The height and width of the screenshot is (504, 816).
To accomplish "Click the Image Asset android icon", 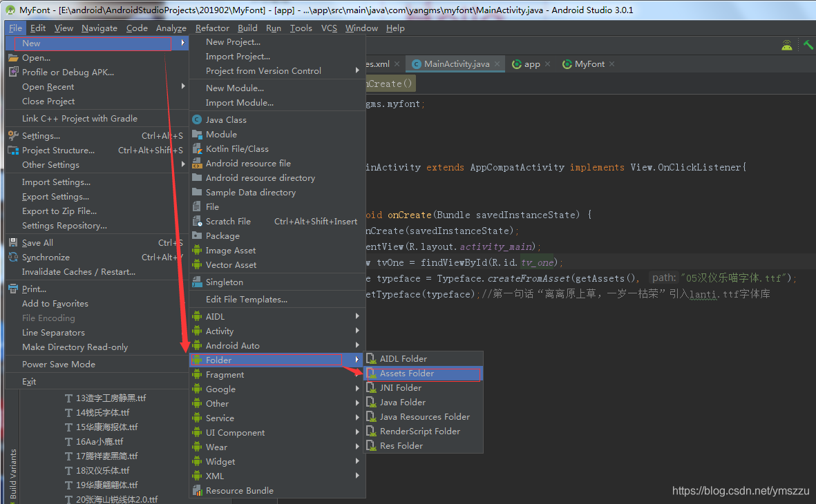I will tap(197, 250).
